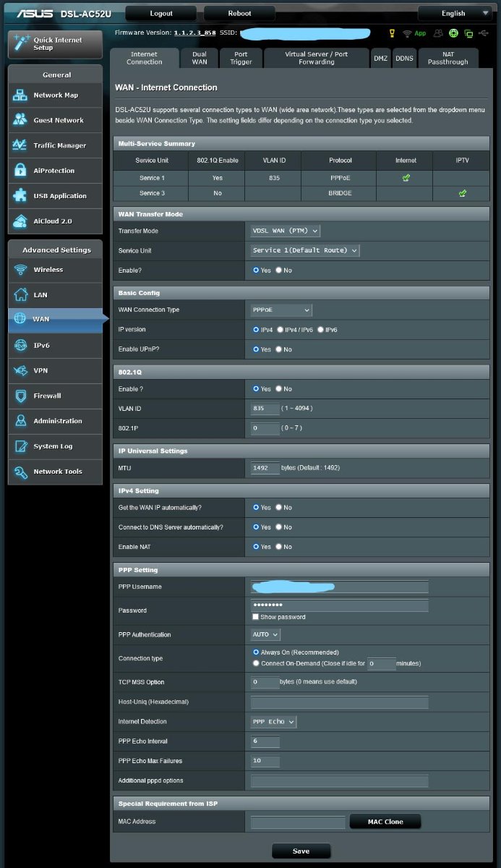Click the Additional pppd options field

(x=340, y=780)
